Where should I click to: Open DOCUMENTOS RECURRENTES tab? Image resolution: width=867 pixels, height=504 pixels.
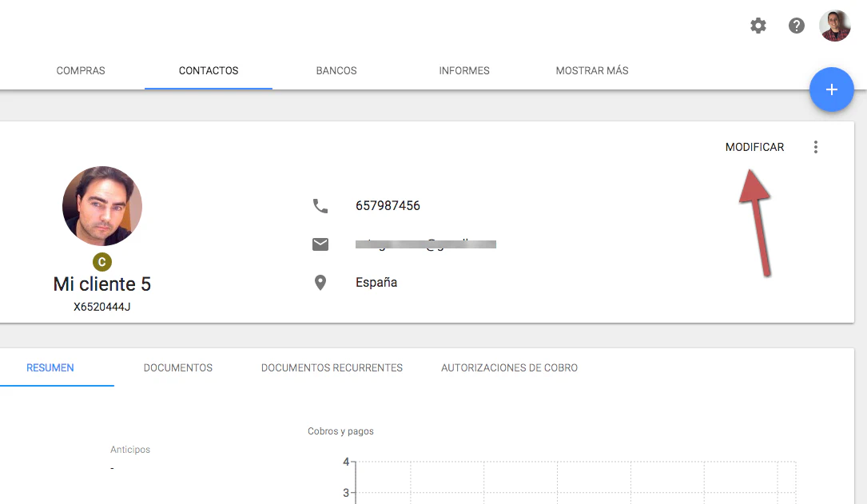332,367
